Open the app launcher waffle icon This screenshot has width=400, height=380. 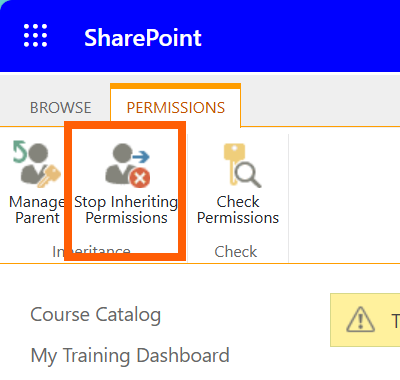36,36
